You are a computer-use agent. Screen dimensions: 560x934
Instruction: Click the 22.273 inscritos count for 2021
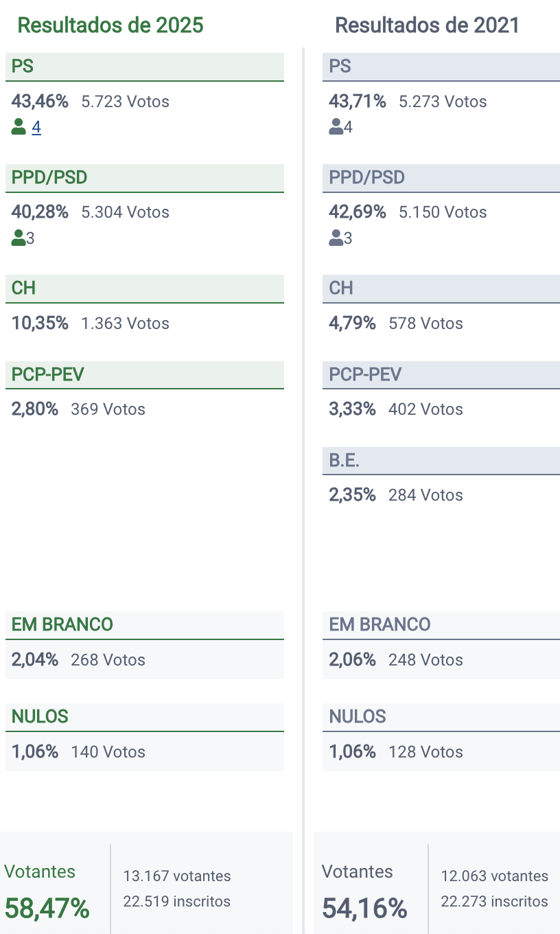pyautogui.click(x=494, y=901)
